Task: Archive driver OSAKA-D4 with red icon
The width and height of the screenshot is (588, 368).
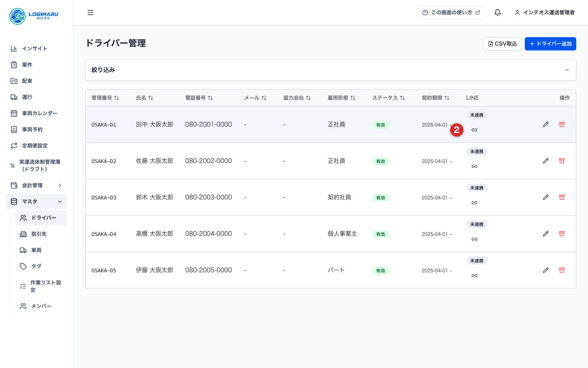Action: [x=562, y=234]
